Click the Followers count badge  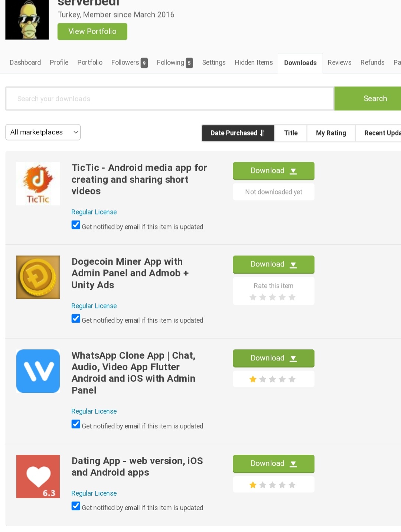(144, 63)
